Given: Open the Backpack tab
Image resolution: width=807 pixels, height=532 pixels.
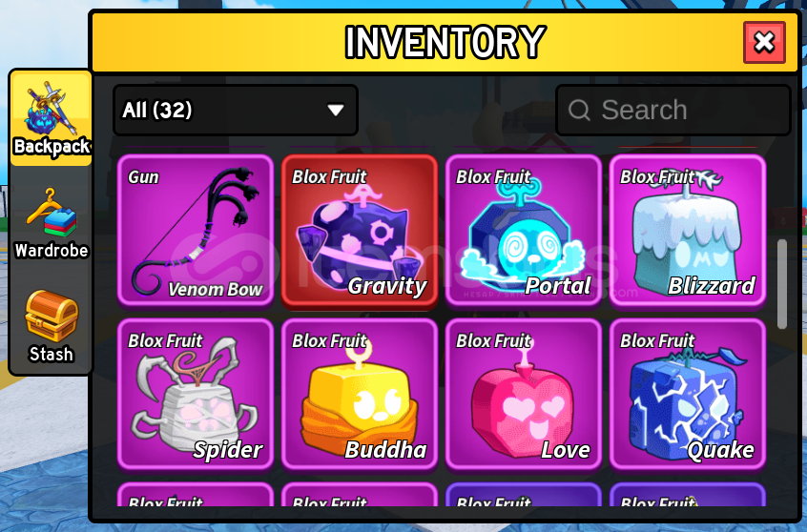Looking at the screenshot, I should tap(51, 119).
